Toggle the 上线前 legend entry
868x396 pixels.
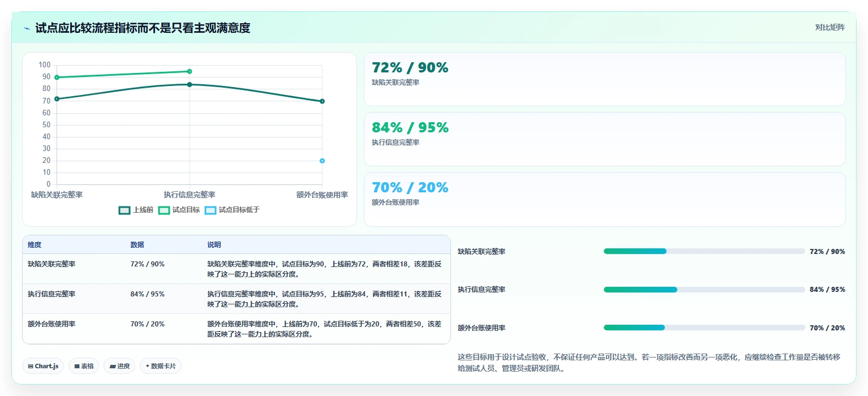coord(136,210)
